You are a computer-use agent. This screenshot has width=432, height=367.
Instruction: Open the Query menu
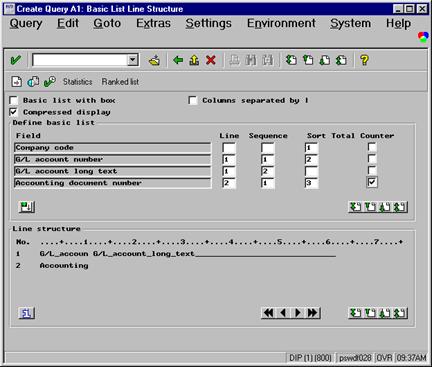pos(26,23)
